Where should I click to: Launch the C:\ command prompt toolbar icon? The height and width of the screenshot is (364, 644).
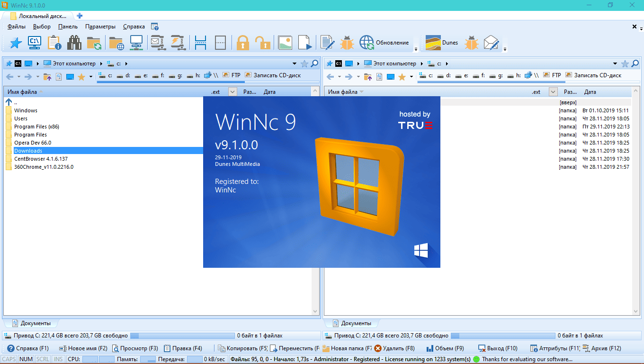35,43
